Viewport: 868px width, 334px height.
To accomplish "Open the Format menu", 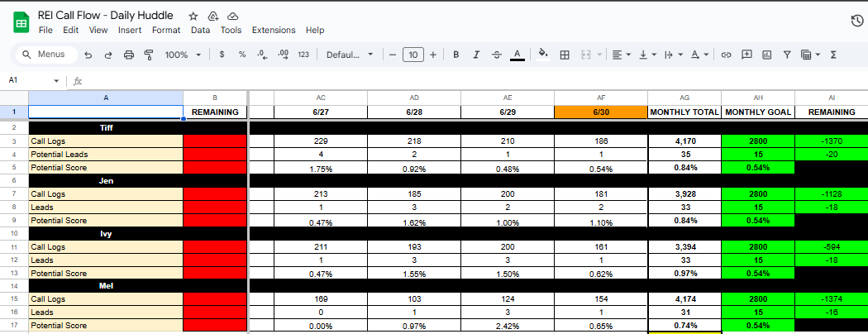I will click(x=166, y=30).
